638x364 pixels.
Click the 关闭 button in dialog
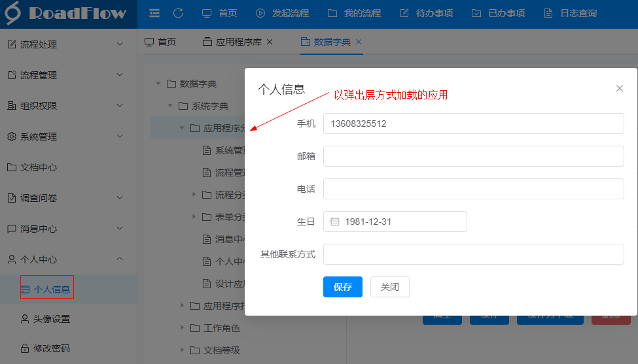click(390, 287)
